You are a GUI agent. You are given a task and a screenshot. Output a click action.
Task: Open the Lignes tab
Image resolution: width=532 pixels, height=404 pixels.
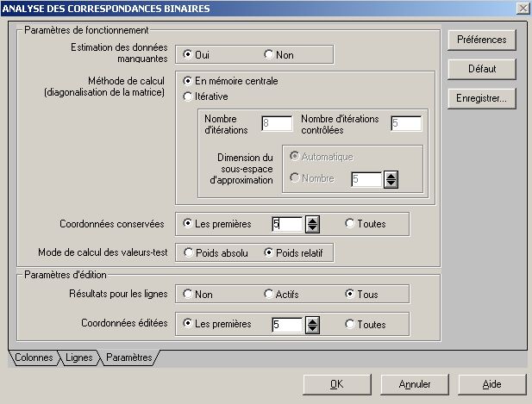click(x=78, y=357)
